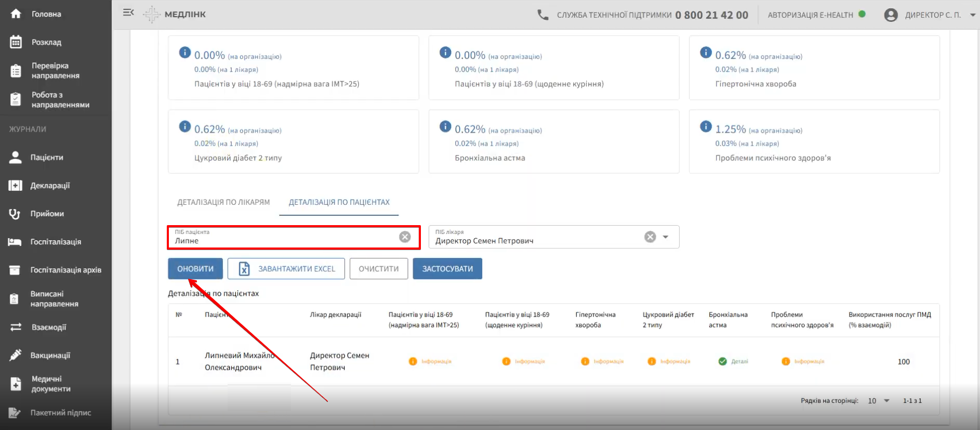Click ЗАВАНТАЖИТИ EXCEL button
This screenshot has height=430, width=980.
(x=286, y=269)
